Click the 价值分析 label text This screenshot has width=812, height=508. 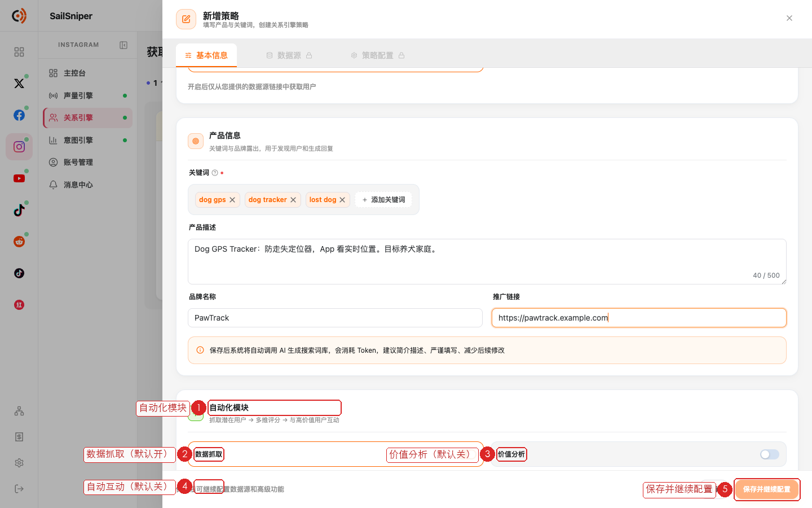click(x=511, y=454)
